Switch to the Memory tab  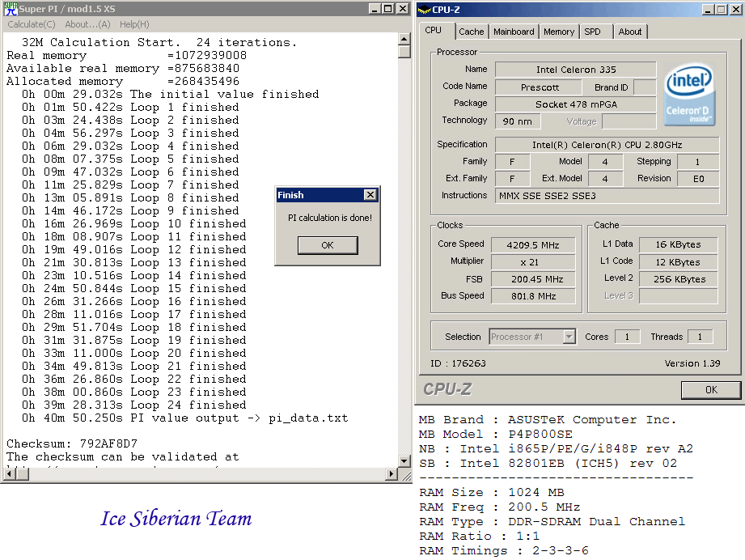coord(559,32)
